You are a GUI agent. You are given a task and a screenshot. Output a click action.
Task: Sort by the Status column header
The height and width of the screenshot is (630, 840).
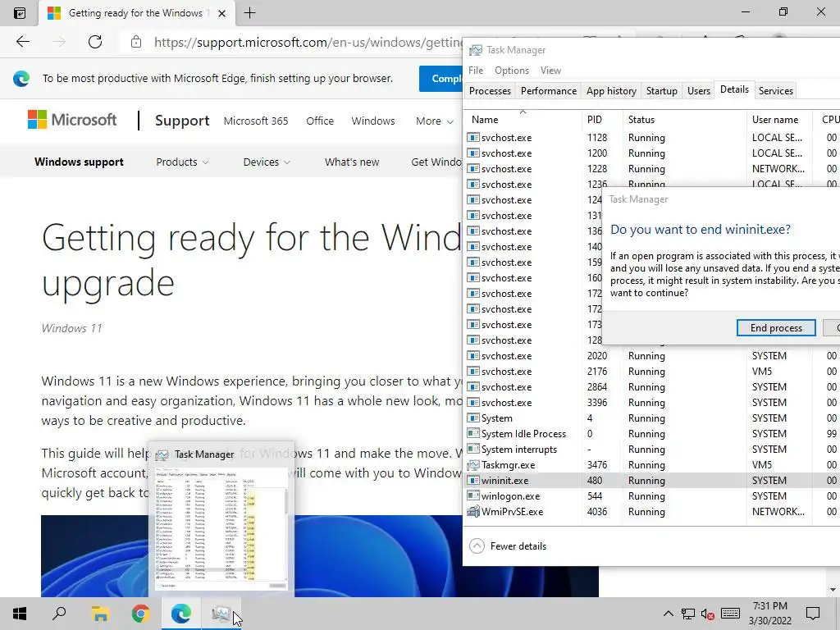685,120
